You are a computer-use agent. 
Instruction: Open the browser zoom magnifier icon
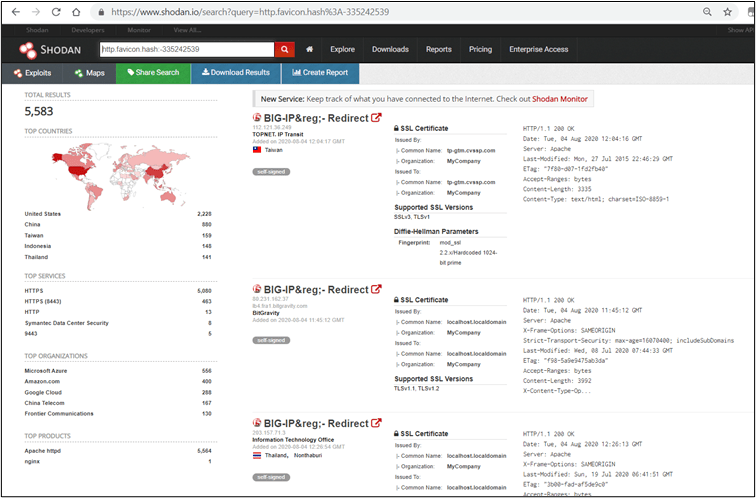[707, 12]
